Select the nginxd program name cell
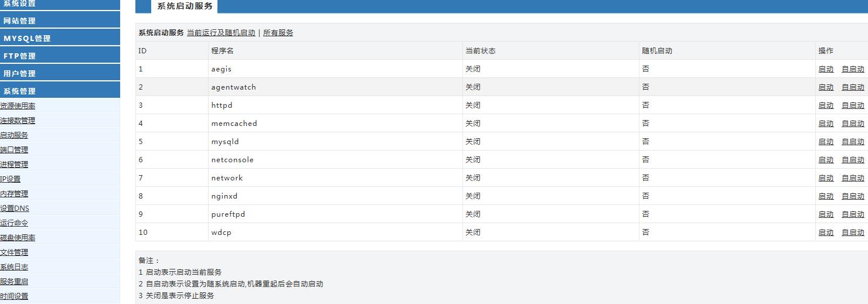 tap(335, 196)
